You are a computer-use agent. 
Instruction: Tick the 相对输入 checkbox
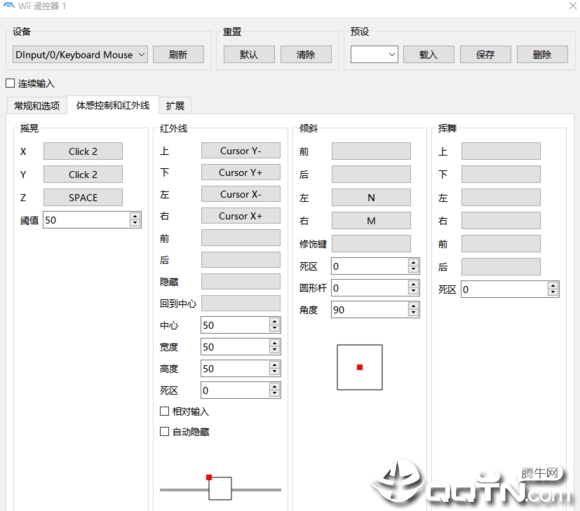coord(164,411)
